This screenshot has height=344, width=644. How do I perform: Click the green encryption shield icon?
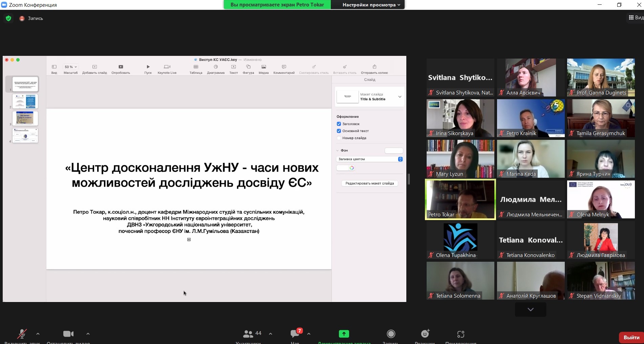coord(8,18)
